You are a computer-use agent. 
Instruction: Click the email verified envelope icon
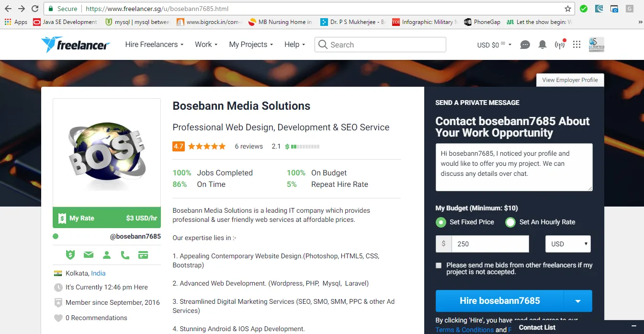89,255
